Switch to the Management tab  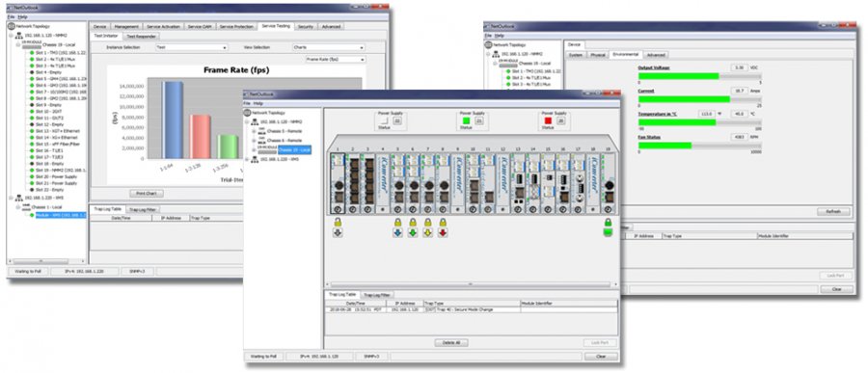(x=126, y=26)
